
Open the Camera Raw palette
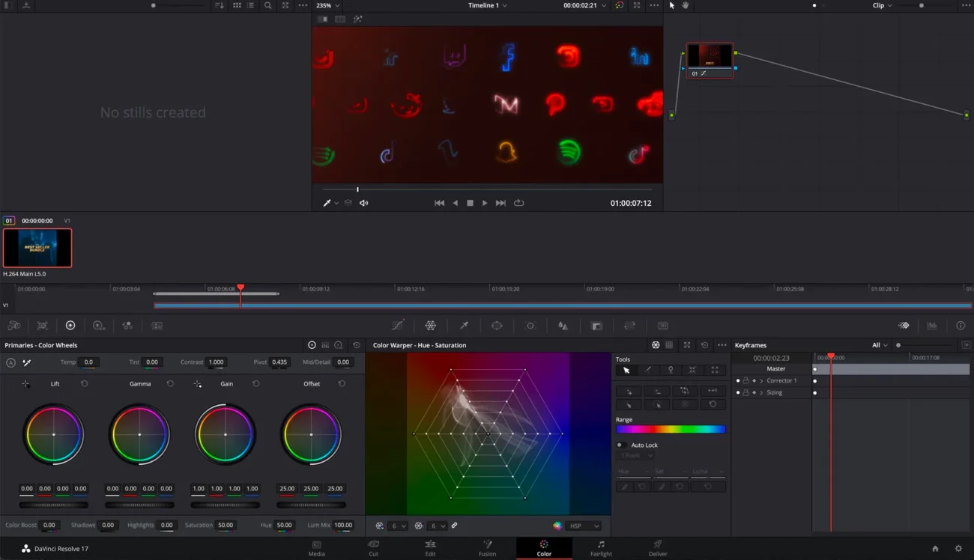tap(14, 326)
